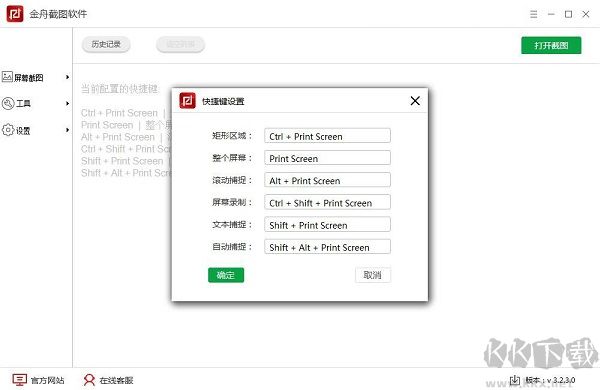Open the 在线客服 link
The height and width of the screenshot is (390, 600).
click(116, 380)
